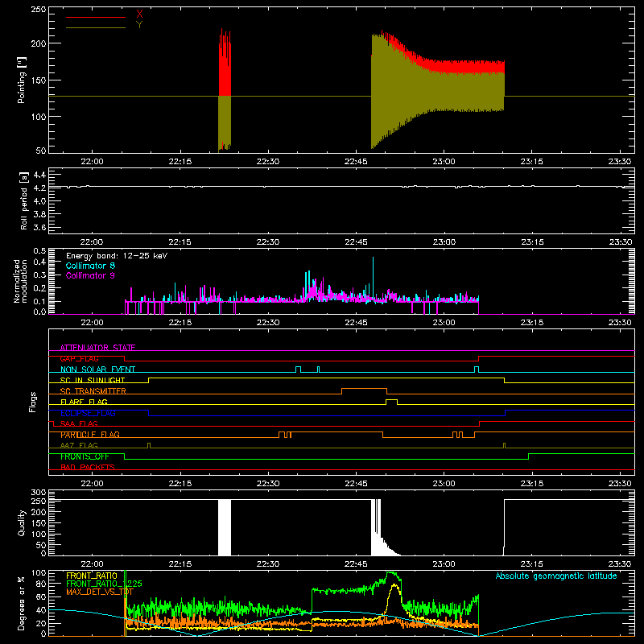Click the 22:30 tick label under Roll period plot

coord(268,242)
